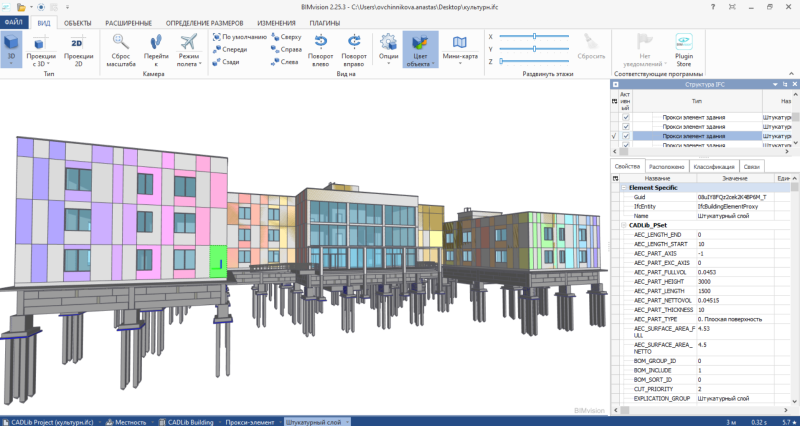
Task: Toggle the second Прокси элемент здания checkbox
Action: pyautogui.click(x=627, y=126)
